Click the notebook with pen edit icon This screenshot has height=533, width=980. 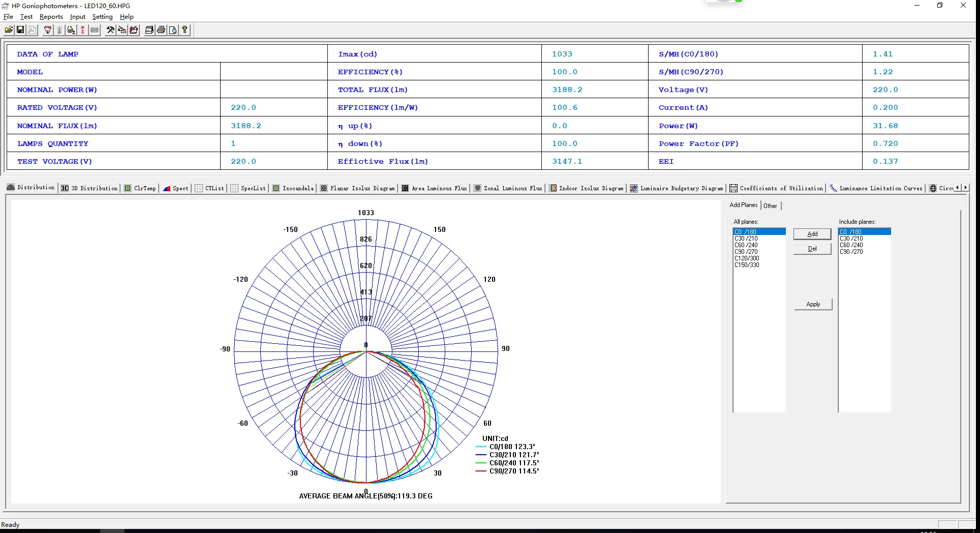point(134,30)
